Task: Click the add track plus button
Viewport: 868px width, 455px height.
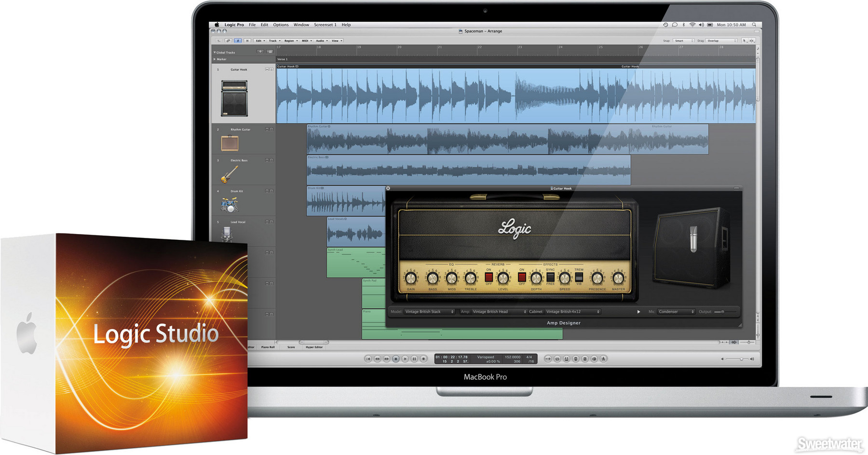Action: tap(260, 51)
